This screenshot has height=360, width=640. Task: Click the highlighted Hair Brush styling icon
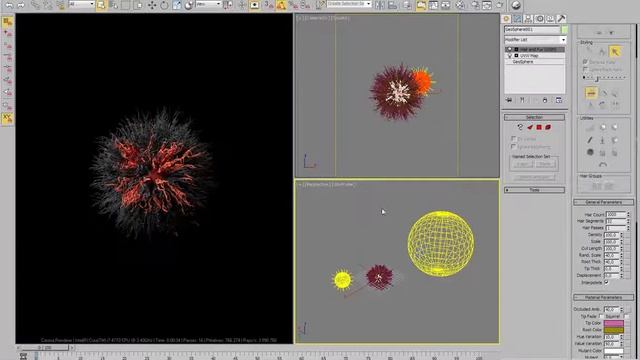coord(591,93)
